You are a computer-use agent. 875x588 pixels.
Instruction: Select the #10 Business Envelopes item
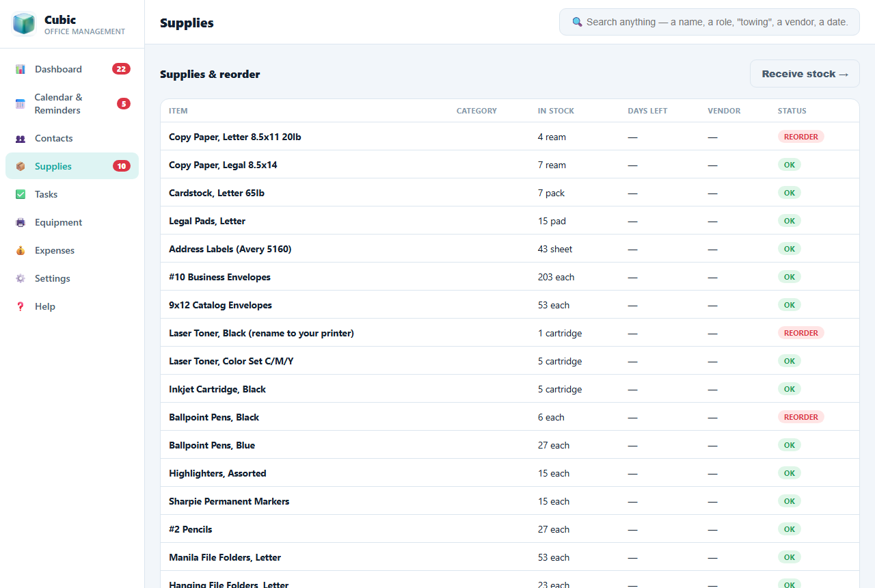[x=510, y=277]
